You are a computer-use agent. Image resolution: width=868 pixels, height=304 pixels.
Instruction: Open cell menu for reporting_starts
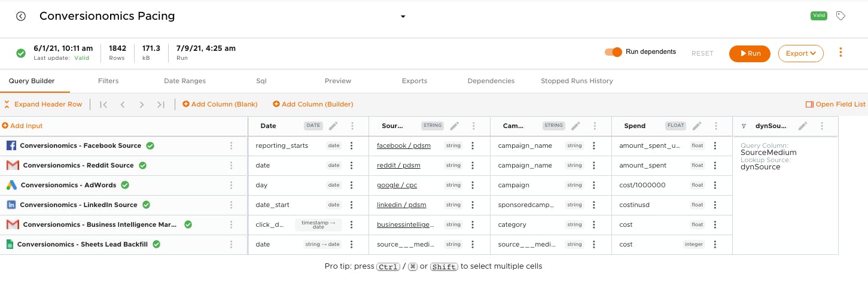click(352, 145)
